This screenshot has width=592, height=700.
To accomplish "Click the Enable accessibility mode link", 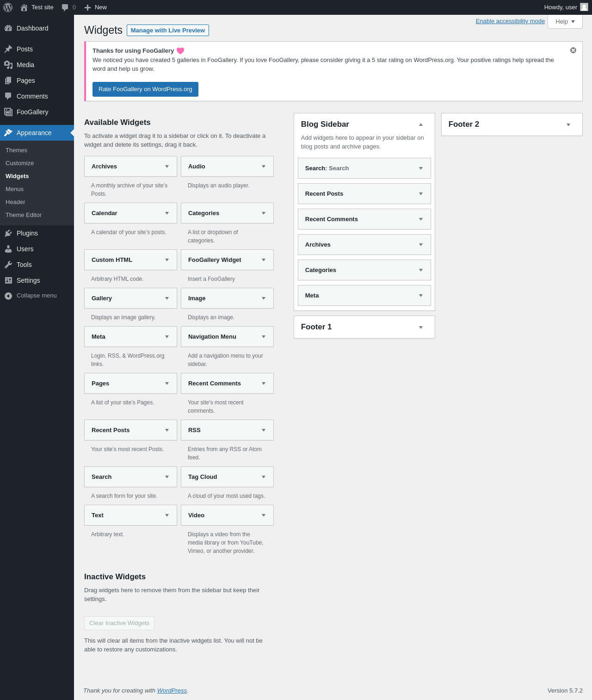I will click(x=510, y=21).
